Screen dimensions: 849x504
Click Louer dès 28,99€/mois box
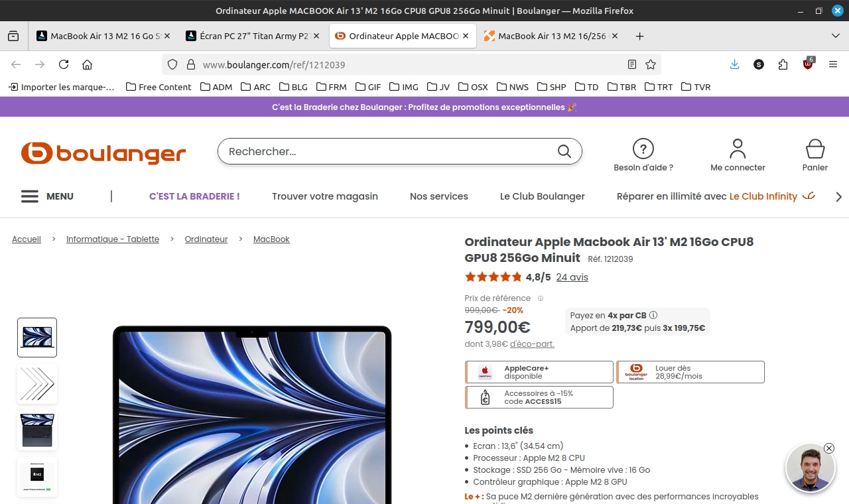(690, 372)
